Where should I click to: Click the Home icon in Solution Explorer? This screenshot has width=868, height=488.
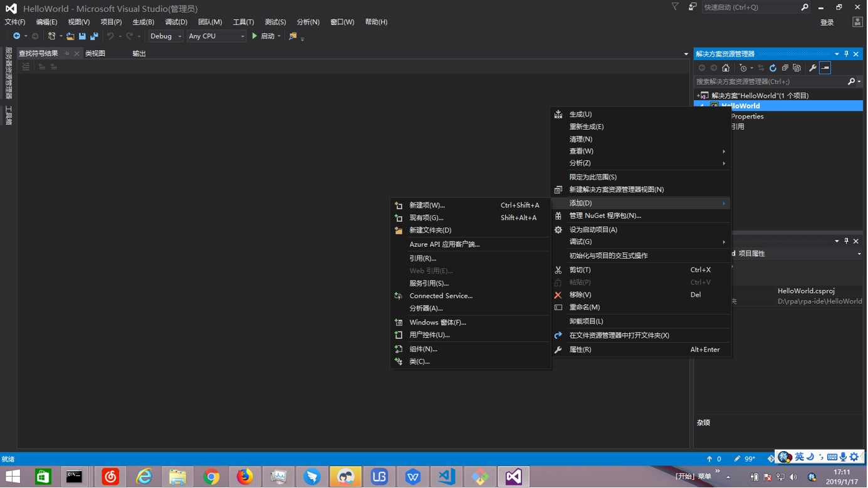pyautogui.click(x=726, y=68)
